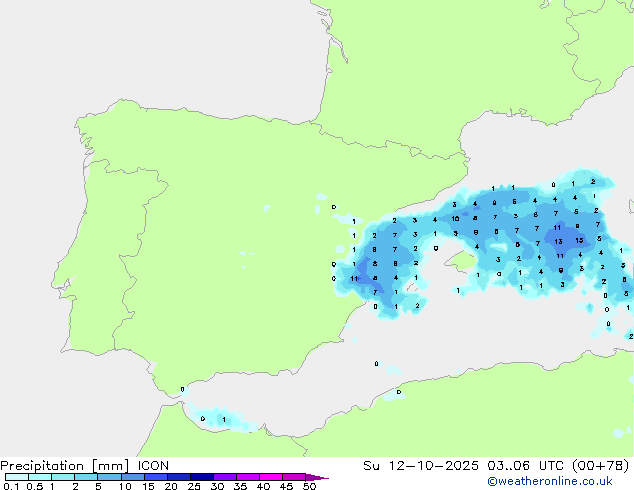Click the 35–40 mm legend color swatch
The width and height of the screenshot is (634, 490).
coord(248,477)
